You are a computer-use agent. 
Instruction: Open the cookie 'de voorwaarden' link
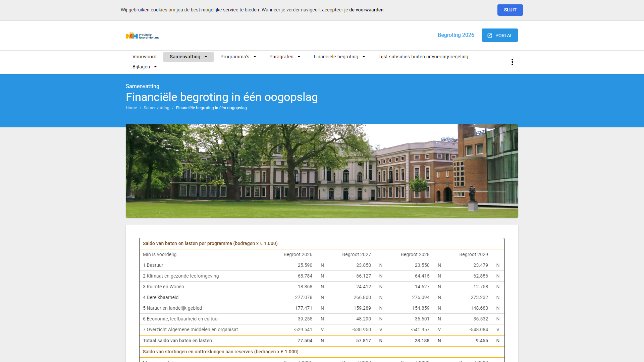click(366, 10)
